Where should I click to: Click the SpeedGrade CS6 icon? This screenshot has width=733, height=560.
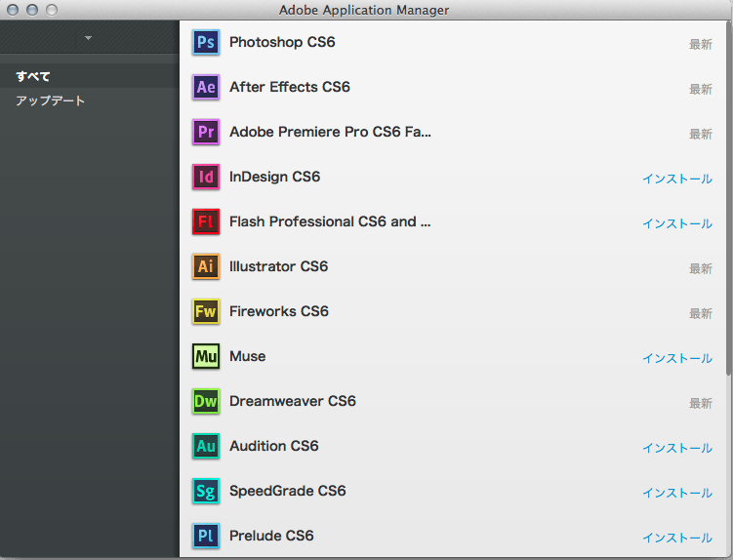(x=206, y=491)
